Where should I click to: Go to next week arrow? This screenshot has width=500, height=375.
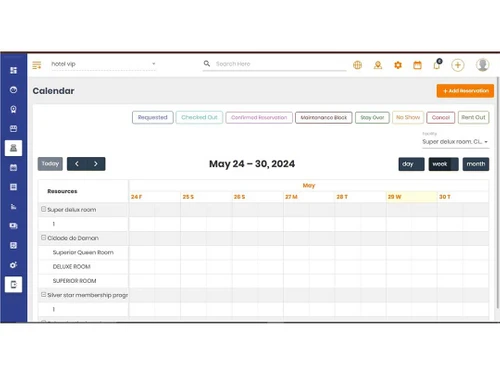click(96, 164)
